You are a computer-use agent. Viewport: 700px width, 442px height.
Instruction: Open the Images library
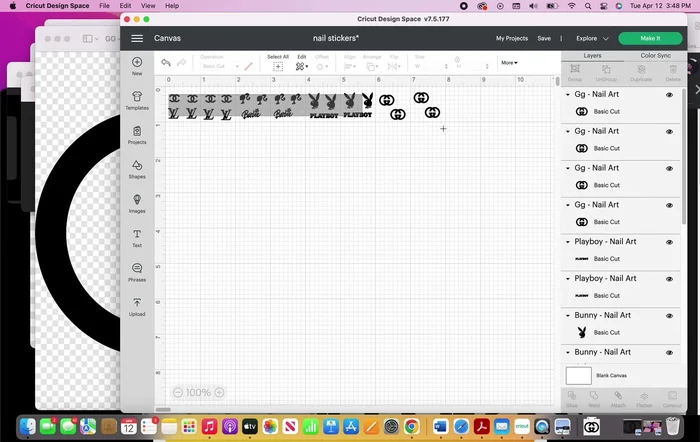click(x=137, y=204)
